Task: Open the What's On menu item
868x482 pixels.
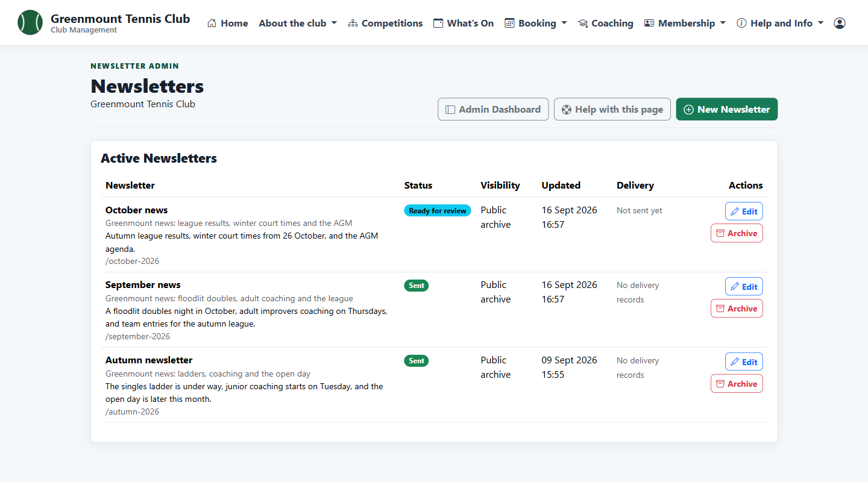Action: point(464,23)
